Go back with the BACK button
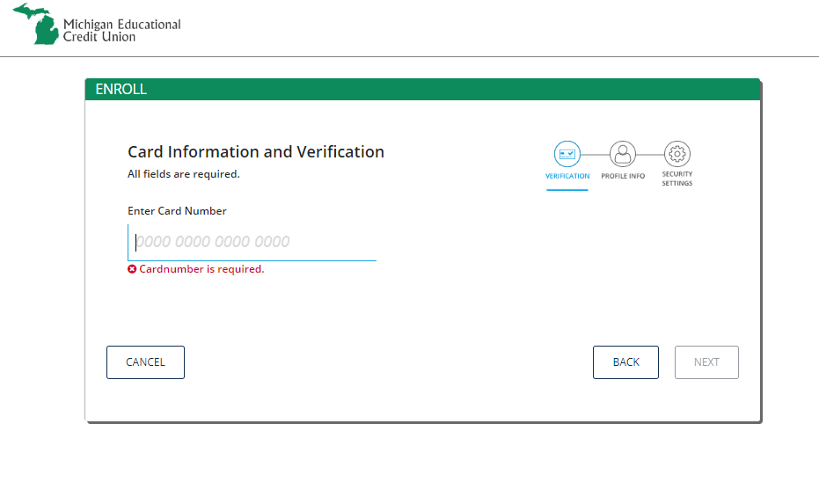The image size is (819, 504). [625, 362]
